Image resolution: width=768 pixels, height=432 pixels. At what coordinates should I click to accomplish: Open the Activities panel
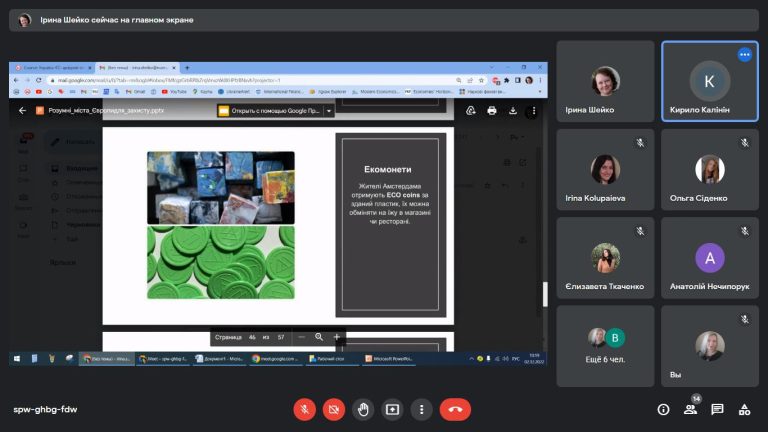coord(744,409)
